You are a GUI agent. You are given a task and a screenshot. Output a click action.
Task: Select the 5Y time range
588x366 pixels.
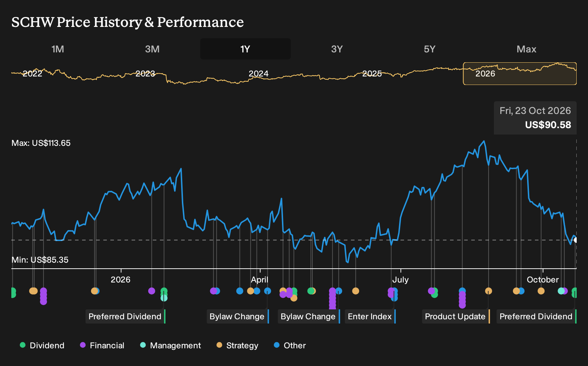point(430,49)
